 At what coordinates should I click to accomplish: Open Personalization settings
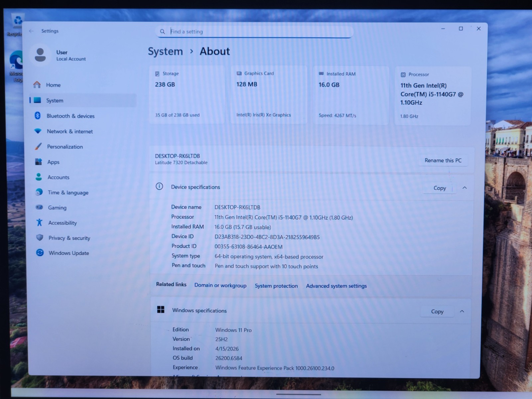click(x=83, y=147)
